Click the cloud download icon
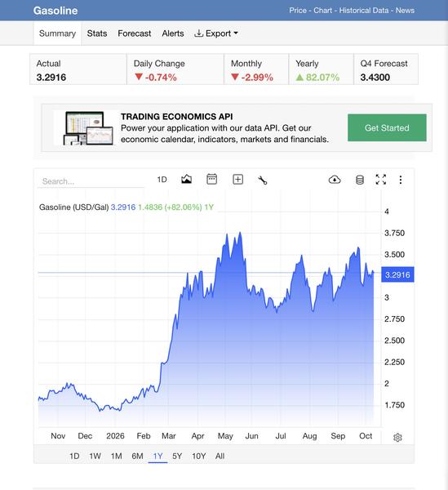Image resolution: width=448 pixels, height=490 pixels. [335, 180]
